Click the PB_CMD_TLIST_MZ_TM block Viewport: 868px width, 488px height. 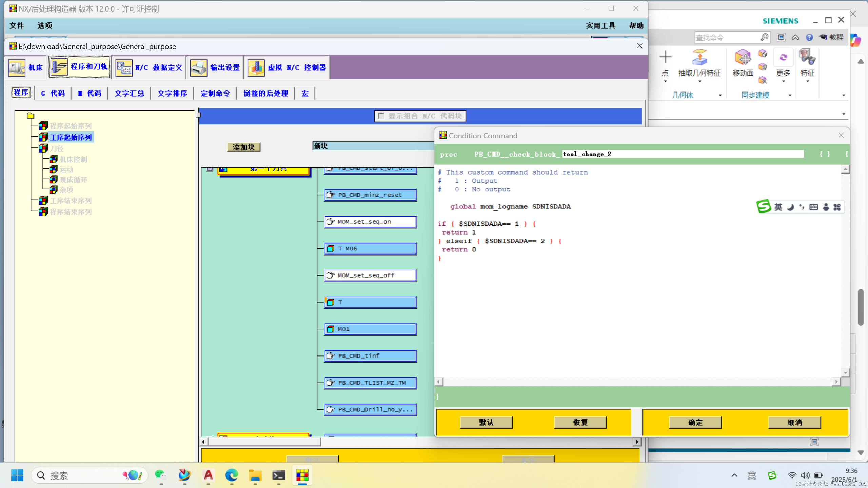point(370,383)
